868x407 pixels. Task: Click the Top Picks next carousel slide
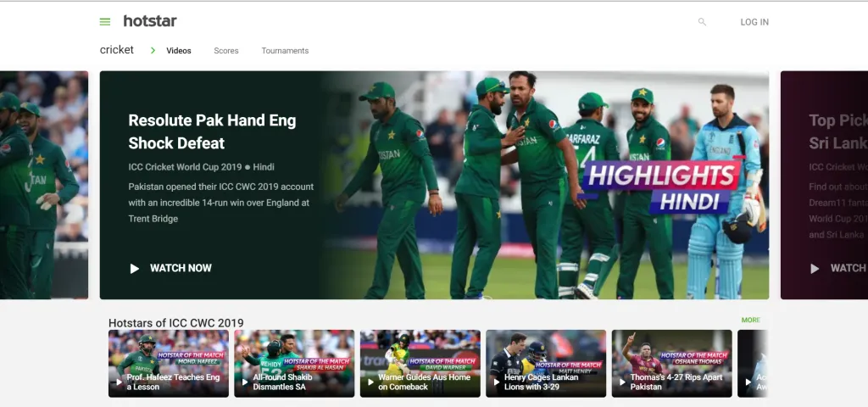click(x=824, y=185)
